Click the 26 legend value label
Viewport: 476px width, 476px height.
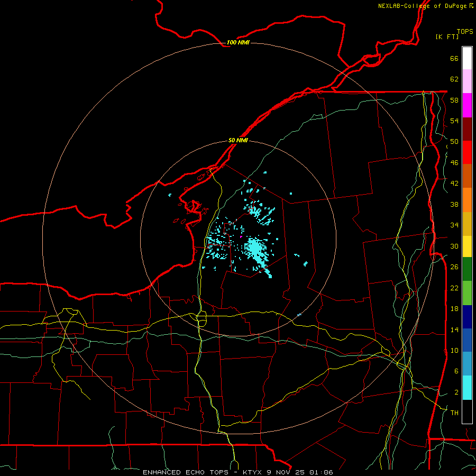(x=454, y=267)
